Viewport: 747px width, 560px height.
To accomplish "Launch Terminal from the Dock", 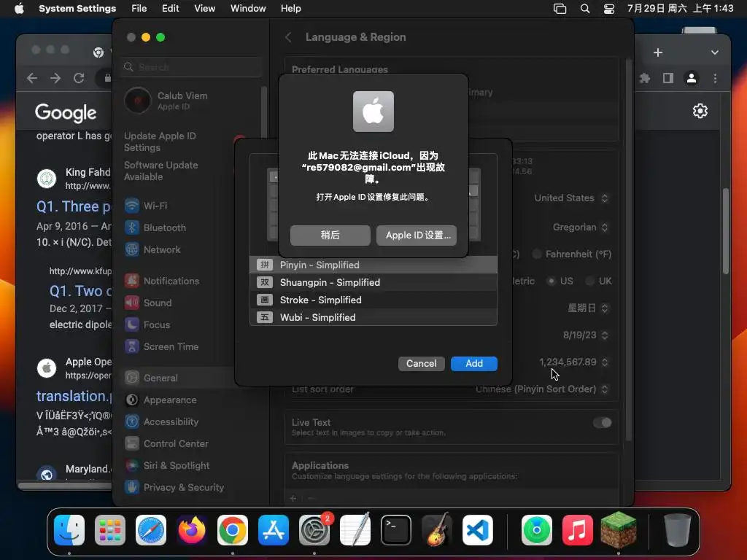I will [396, 530].
